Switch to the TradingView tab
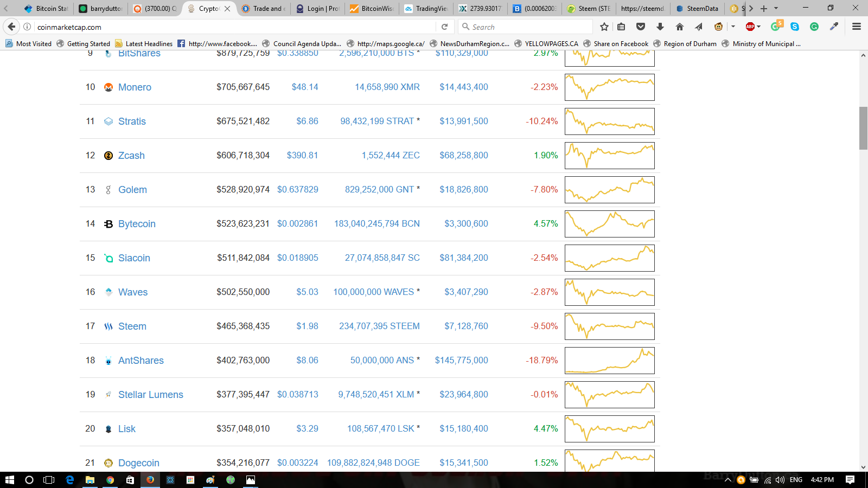Viewport: 868px width, 488px height. pos(426,8)
